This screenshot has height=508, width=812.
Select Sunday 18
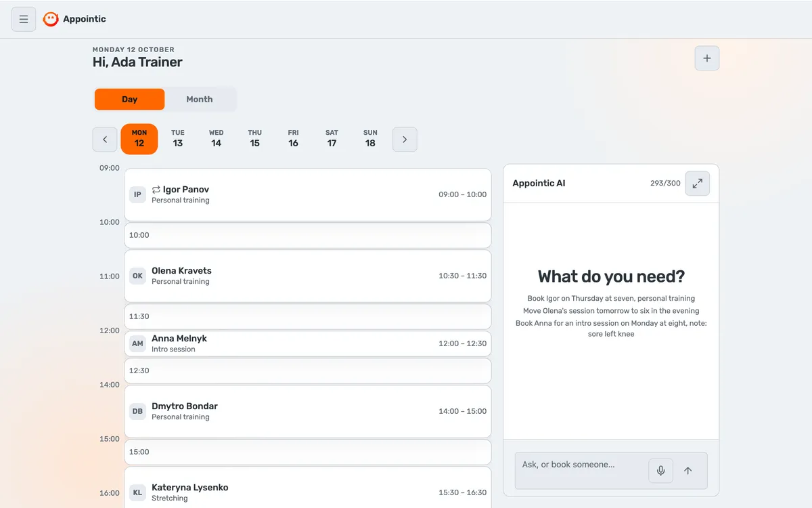point(370,139)
